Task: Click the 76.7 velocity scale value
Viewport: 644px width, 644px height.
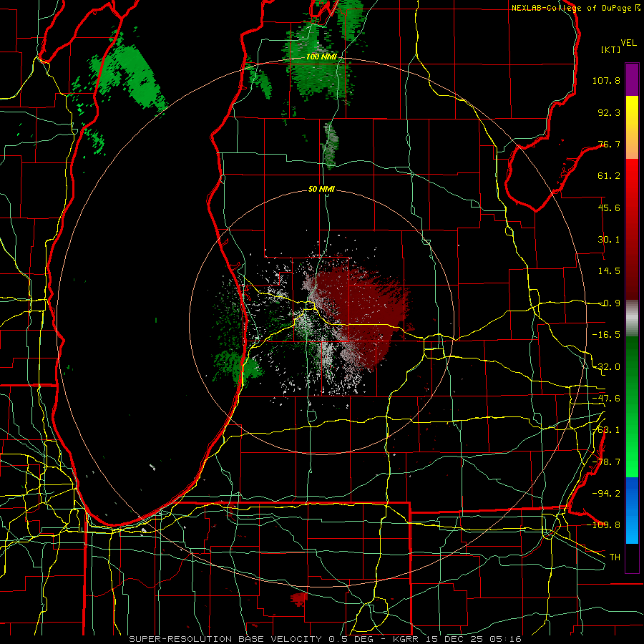Action: click(609, 144)
